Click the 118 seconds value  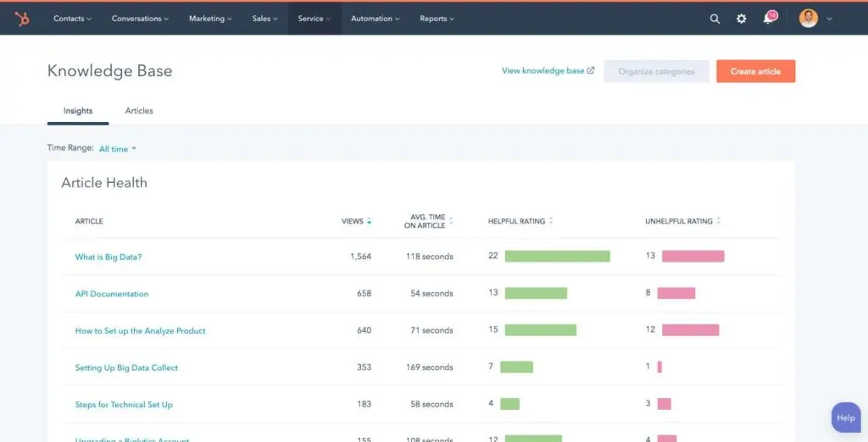(428, 257)
